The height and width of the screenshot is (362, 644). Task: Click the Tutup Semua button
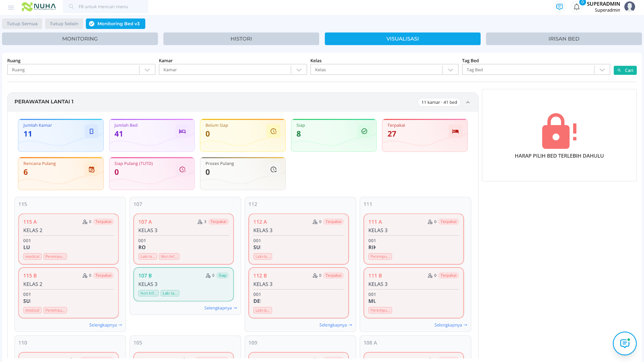[22, 24]
